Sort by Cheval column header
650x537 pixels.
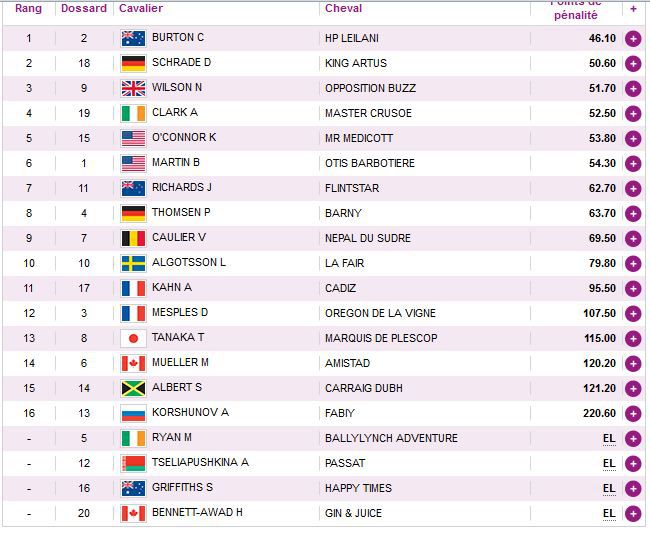(343, 9)
